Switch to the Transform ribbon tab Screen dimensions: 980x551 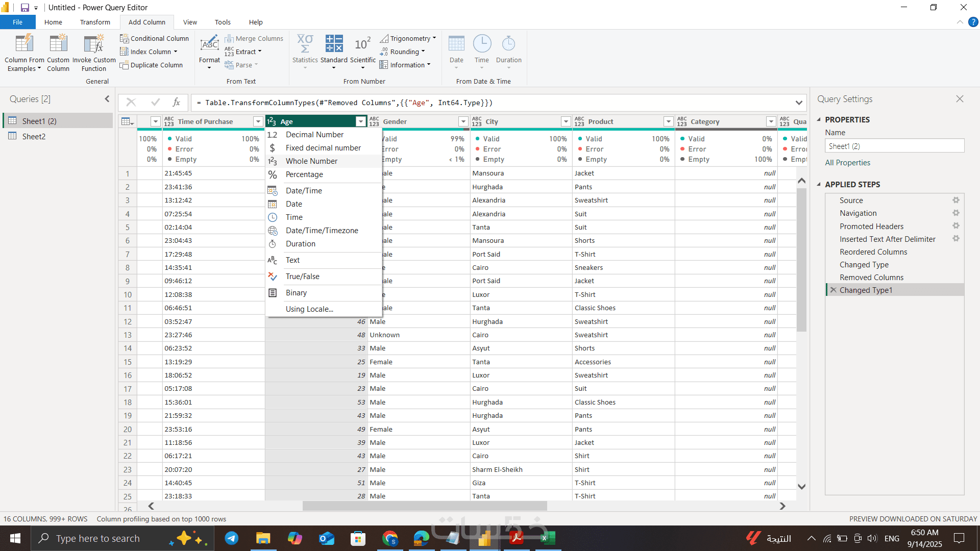click(x=95, y=22)
